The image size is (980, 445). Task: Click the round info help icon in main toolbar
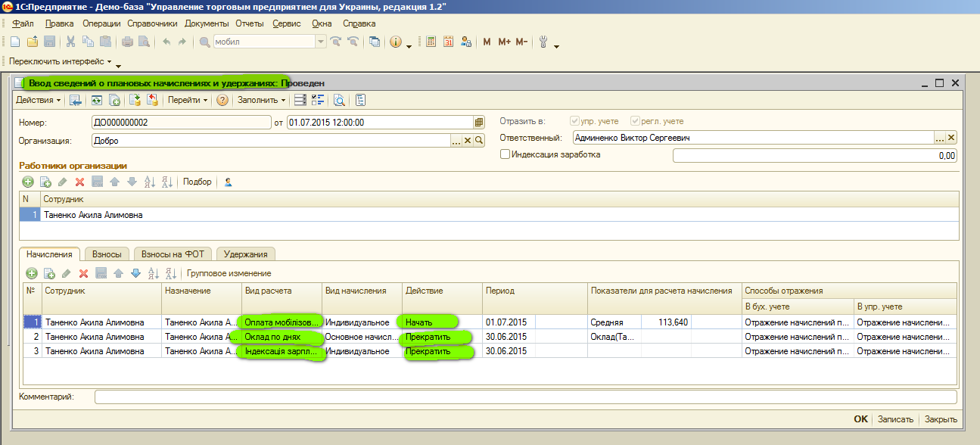pos(395,42)
